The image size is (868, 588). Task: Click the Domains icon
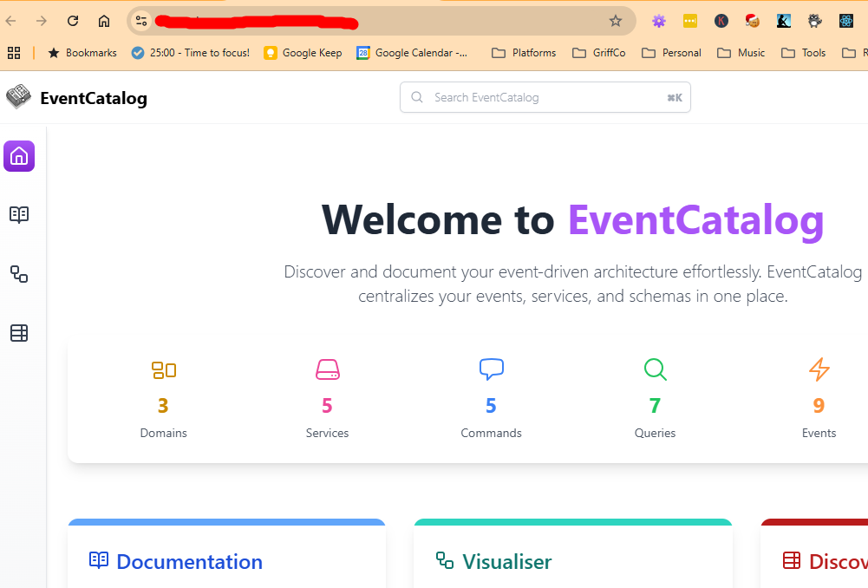164,369
